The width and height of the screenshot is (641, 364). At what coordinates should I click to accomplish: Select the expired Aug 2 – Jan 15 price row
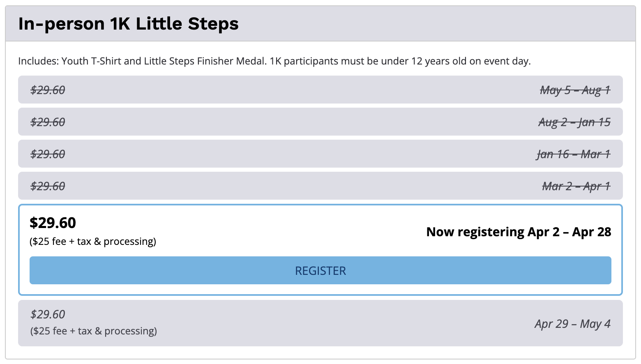click(320, 122)
